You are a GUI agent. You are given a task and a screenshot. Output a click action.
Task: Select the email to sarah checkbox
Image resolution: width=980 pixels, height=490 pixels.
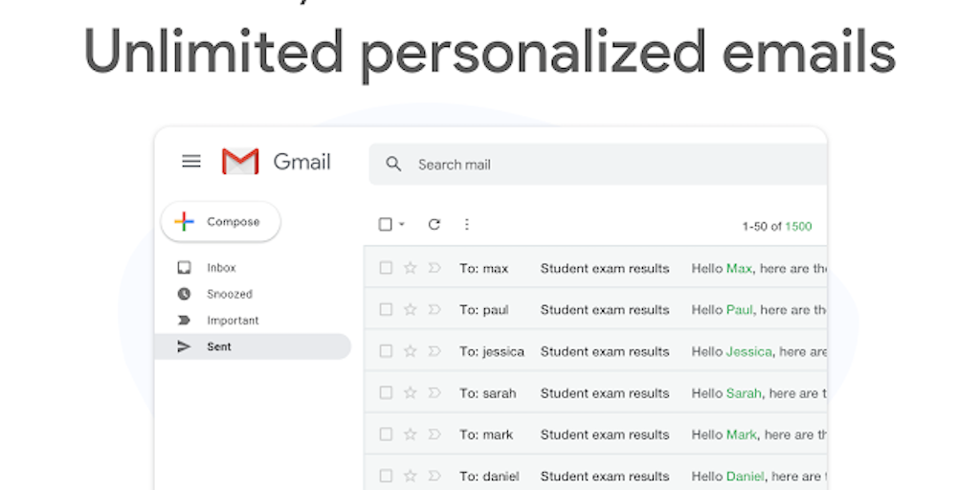pyautogui.click(x=386, y=392)
